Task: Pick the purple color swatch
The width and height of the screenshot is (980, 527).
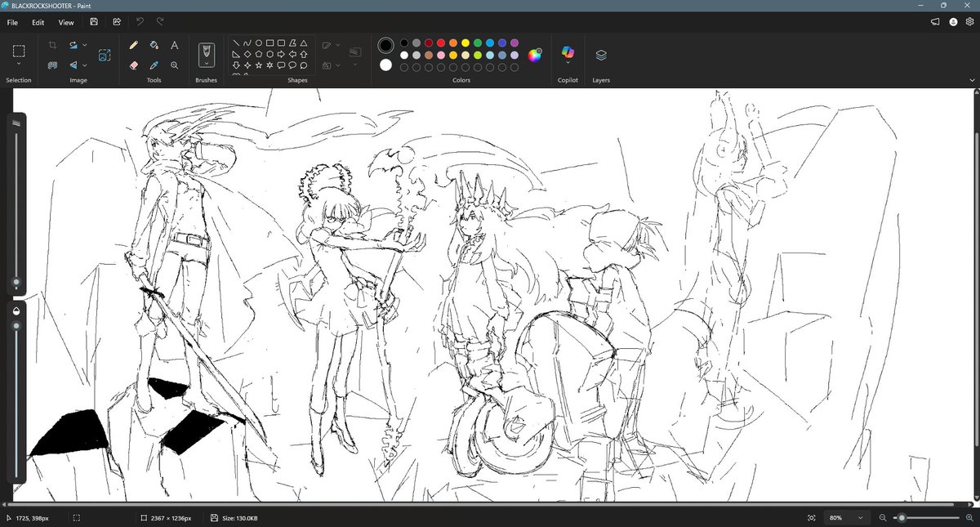Action: pos(514,42)
